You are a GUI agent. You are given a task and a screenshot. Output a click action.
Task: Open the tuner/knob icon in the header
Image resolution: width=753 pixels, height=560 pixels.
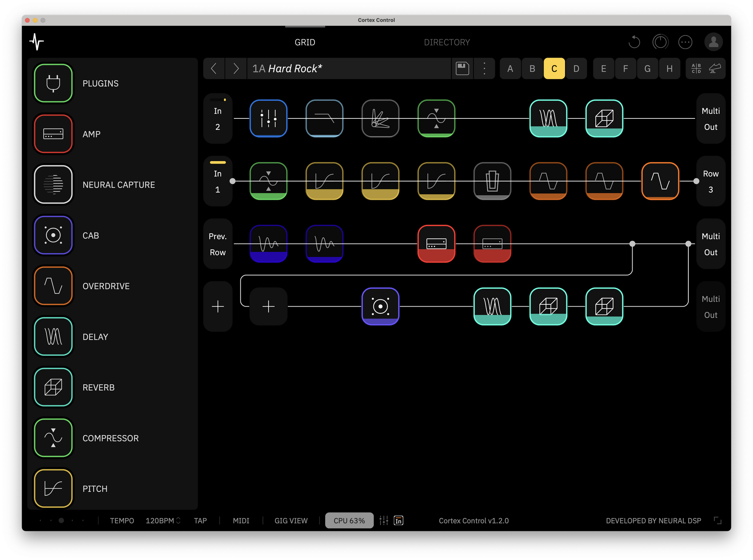(660, 42)
